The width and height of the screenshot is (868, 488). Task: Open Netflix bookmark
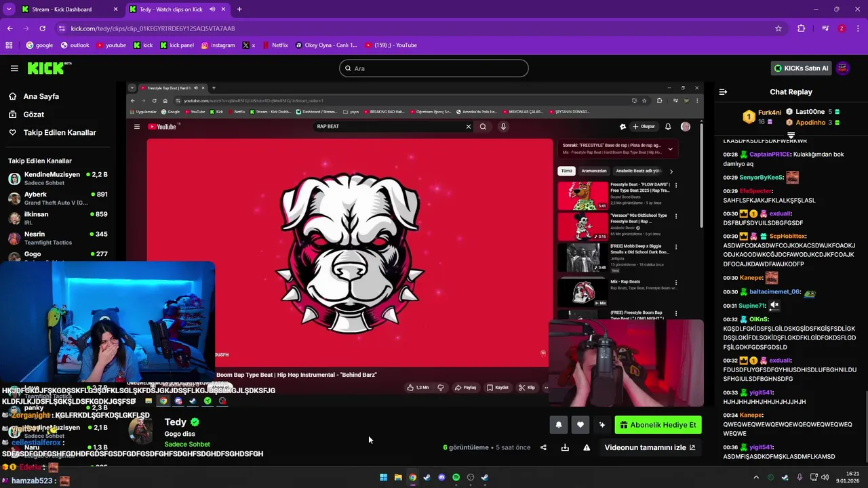(x=275, y=45)
